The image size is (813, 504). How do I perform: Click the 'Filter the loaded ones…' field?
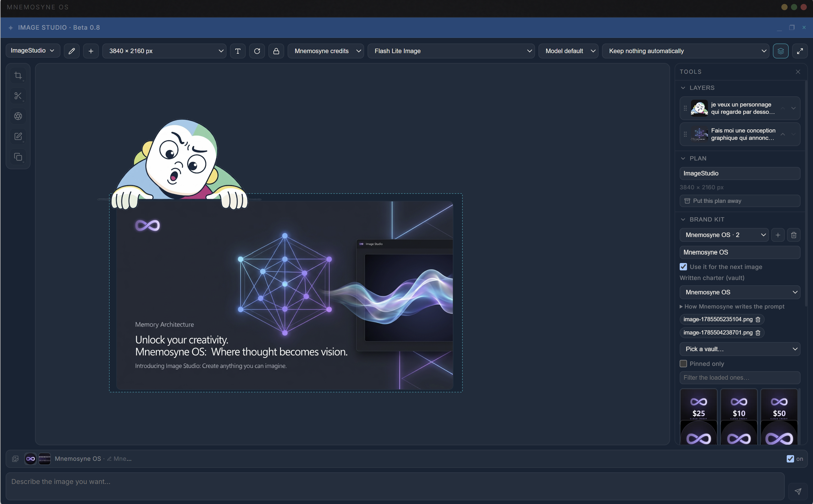(x=740, y=378)
